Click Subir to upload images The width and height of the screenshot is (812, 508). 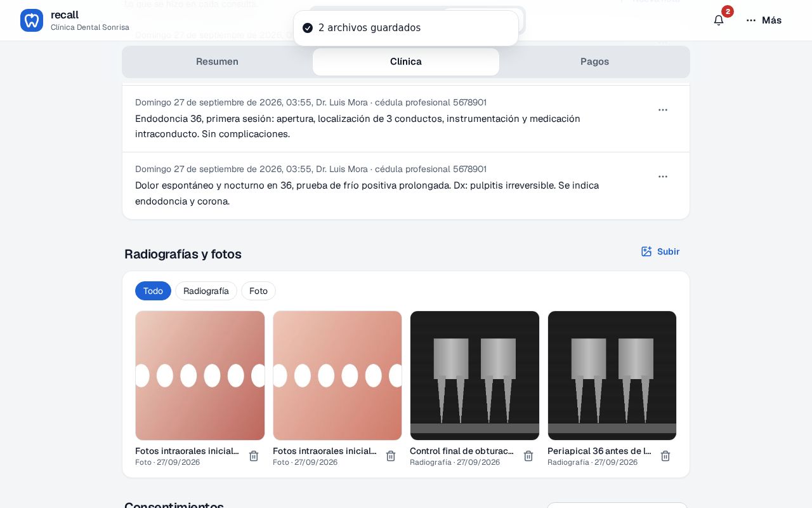660,251
